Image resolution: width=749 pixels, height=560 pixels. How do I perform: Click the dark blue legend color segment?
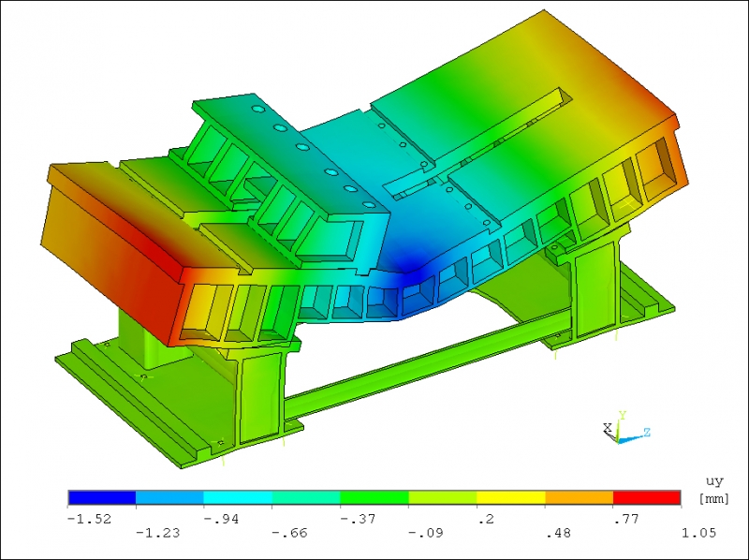pyautogui.click(x=102, y=496)
